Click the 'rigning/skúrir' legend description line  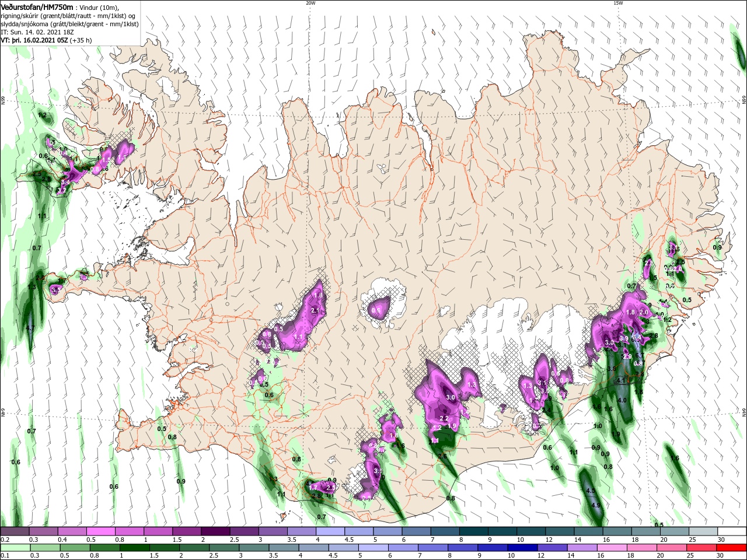(68, 16)
